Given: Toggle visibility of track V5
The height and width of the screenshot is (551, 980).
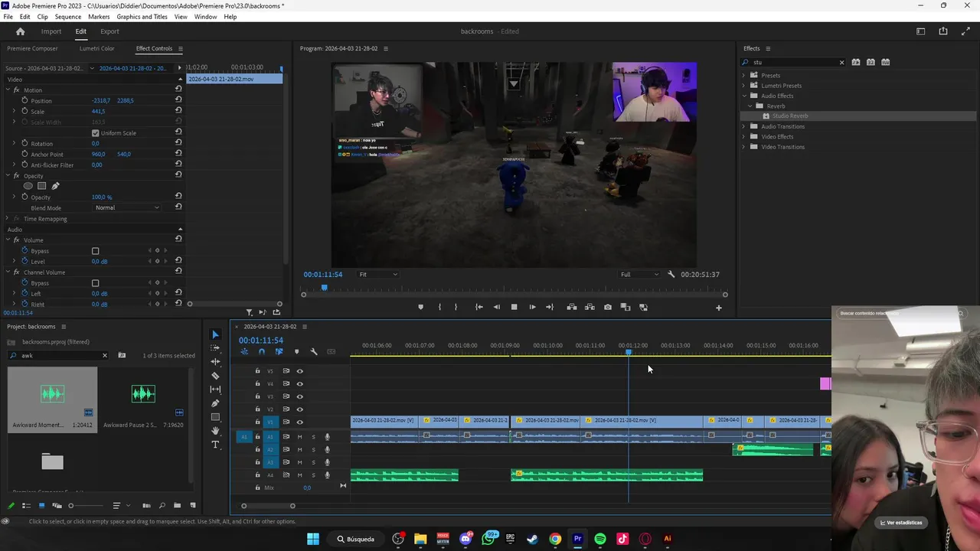Looking at the screenshot, I should pyautogui.click(x=300, y=371).
